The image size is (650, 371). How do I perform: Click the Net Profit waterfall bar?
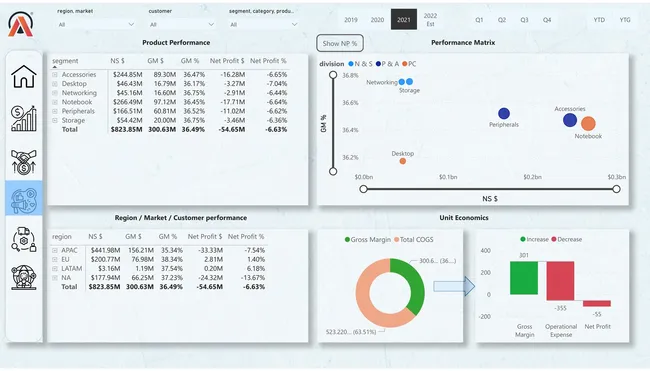point(597,303)
